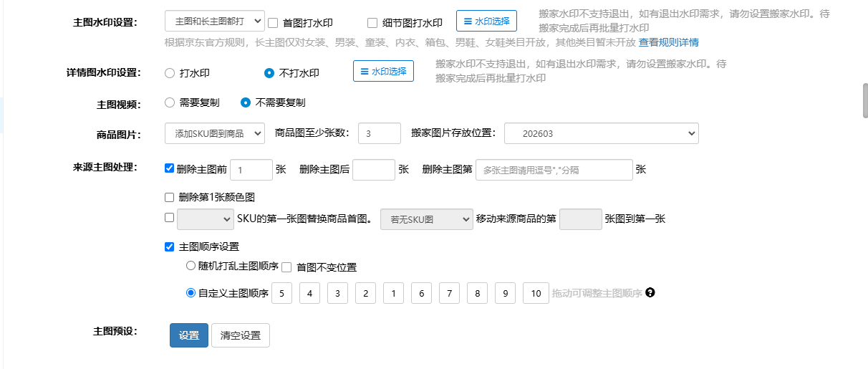Open the 若无SKU图 dropdown

coord(427,219)
